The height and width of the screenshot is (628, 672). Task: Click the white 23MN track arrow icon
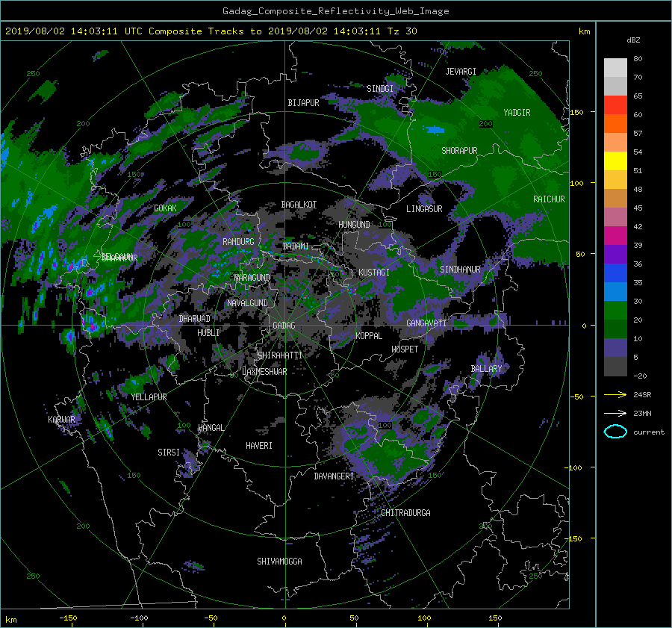615,413
